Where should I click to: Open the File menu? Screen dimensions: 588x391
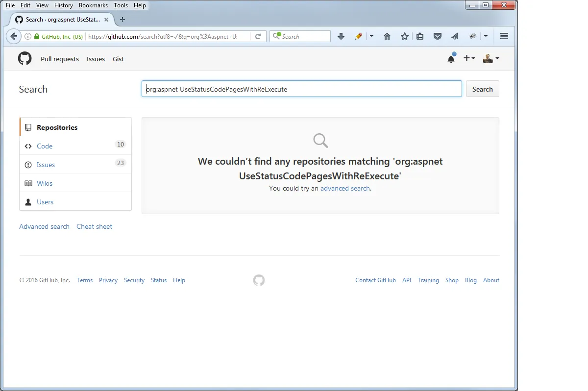pos(10,5)
